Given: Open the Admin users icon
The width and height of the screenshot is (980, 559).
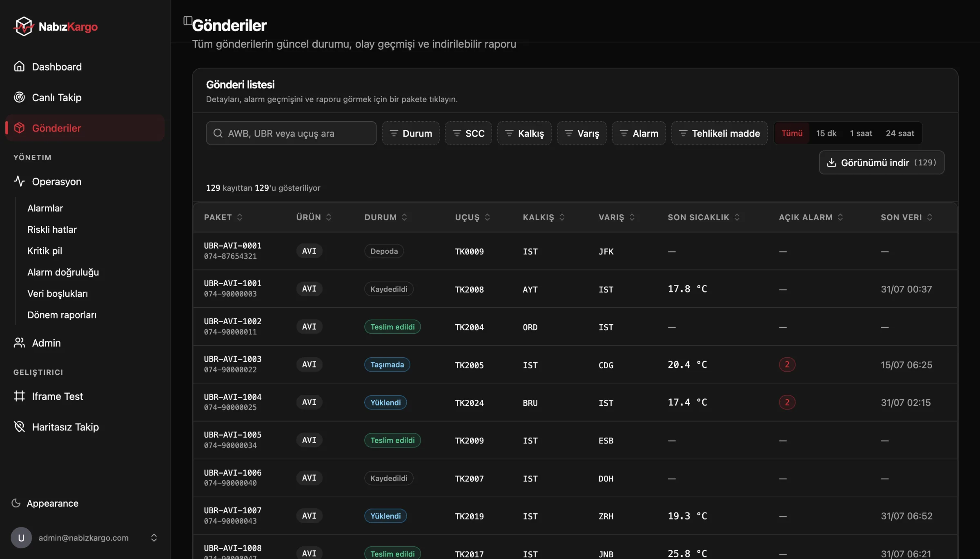Looking at the screenshot, I should coord(19,343).
